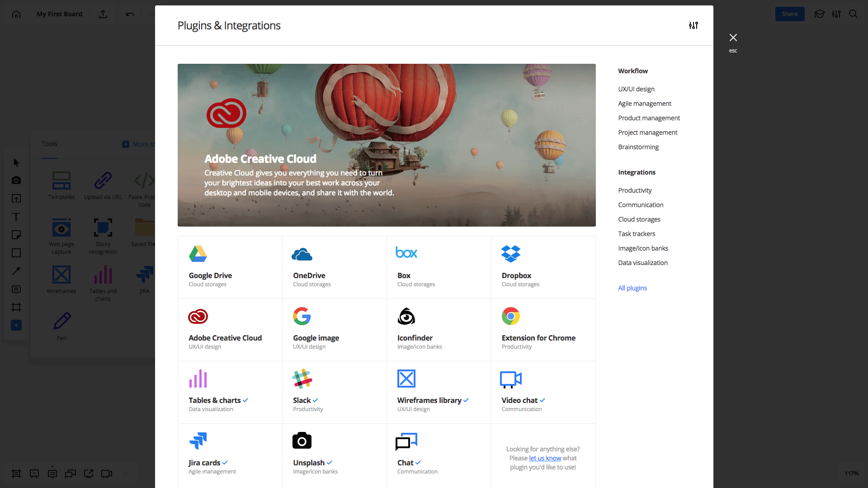Filter plugins by UX/UI design
Image resolution: width=868 pixels, height=488 pixels.
[636, 89]
